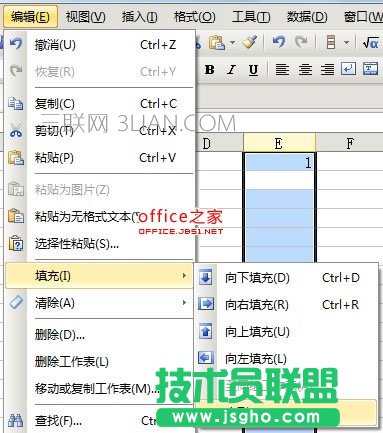Screen dimensions: 383x433
Task: Click the toolbar Undo arrow icon
Action: pos(279,42)
